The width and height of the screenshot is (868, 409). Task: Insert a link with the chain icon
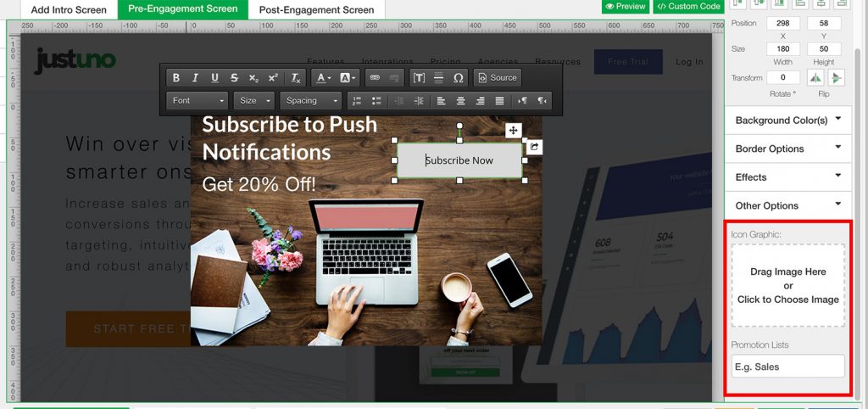(x=375, y=78)
